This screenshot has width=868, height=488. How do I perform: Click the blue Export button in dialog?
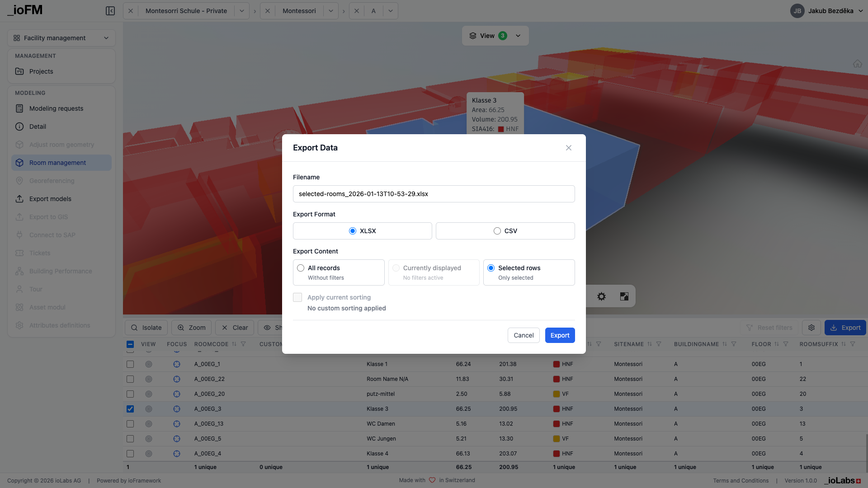[x=560, y=335]
